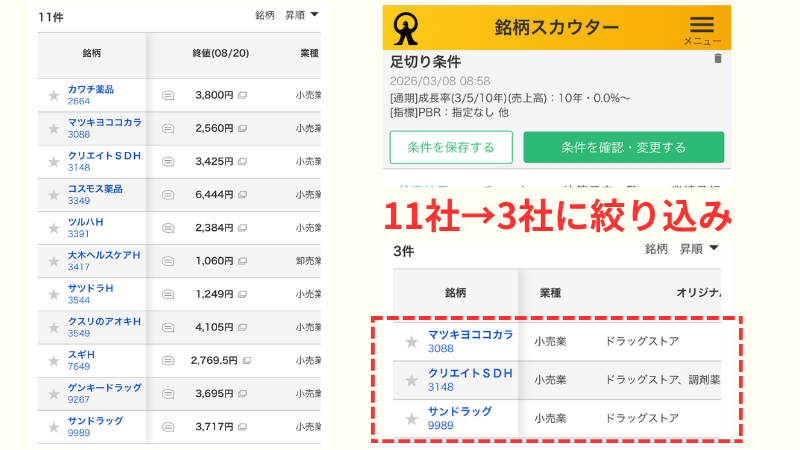Open 昇順 sort dropdown in 11件 list

pos(301,15)
